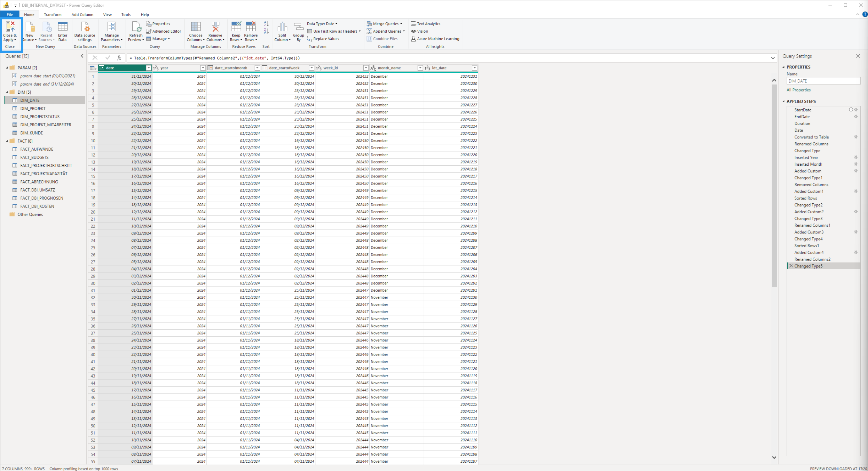Image resolution: width=868 pixels, height=471 pixels.
Task: Collapse the PARAM folder
Action: 7,68
